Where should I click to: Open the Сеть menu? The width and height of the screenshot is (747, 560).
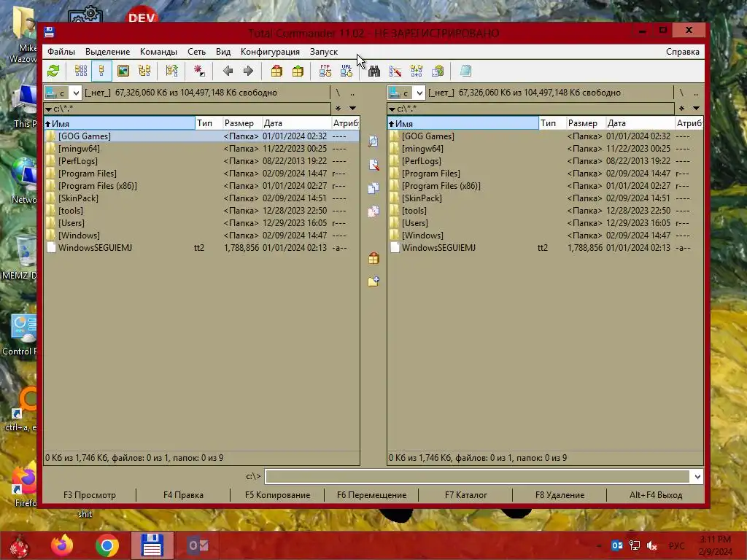coord(196,52)
